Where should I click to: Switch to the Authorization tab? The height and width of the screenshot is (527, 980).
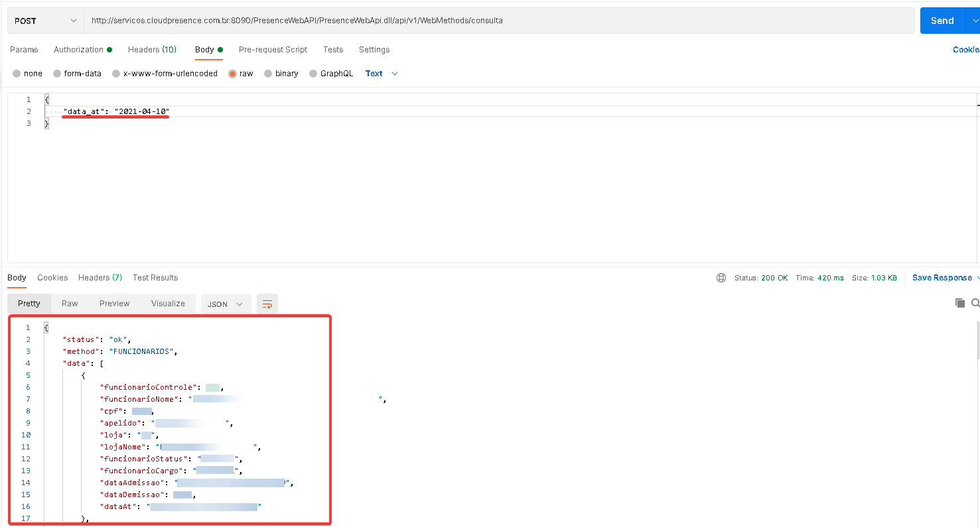click(x=83, y=50)
